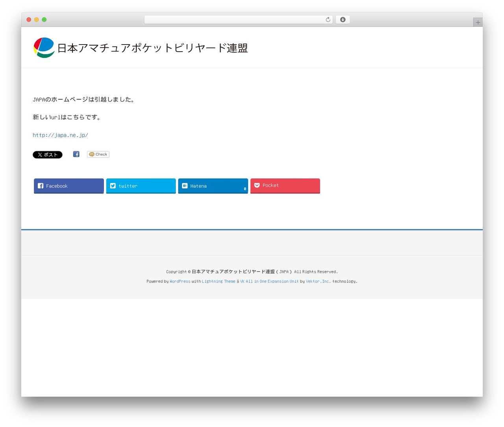Share via the Hatena bookmark button
504x427 pixels.
pyautogui.click(x=213, y=186)
